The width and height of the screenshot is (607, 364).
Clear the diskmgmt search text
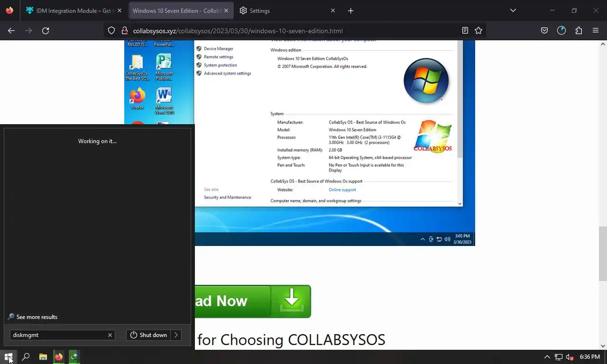pyautogui.click(x=110, y=335)
